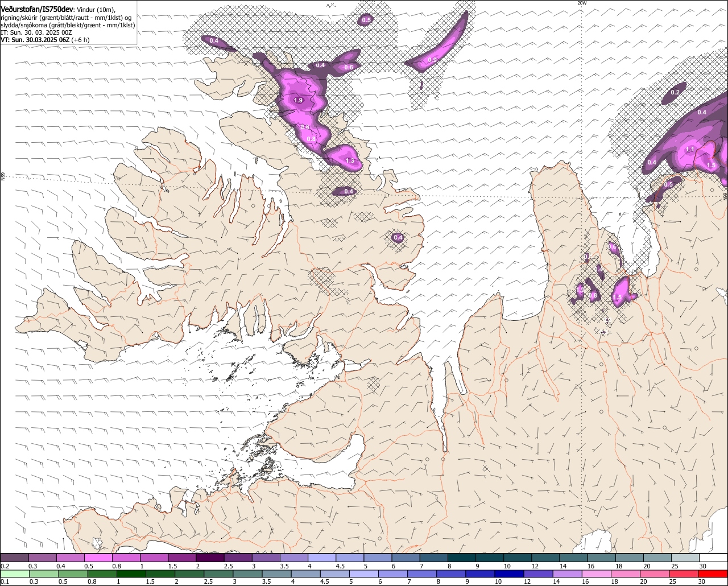Select upper legend swatch between 3 and 3.5

266,558
